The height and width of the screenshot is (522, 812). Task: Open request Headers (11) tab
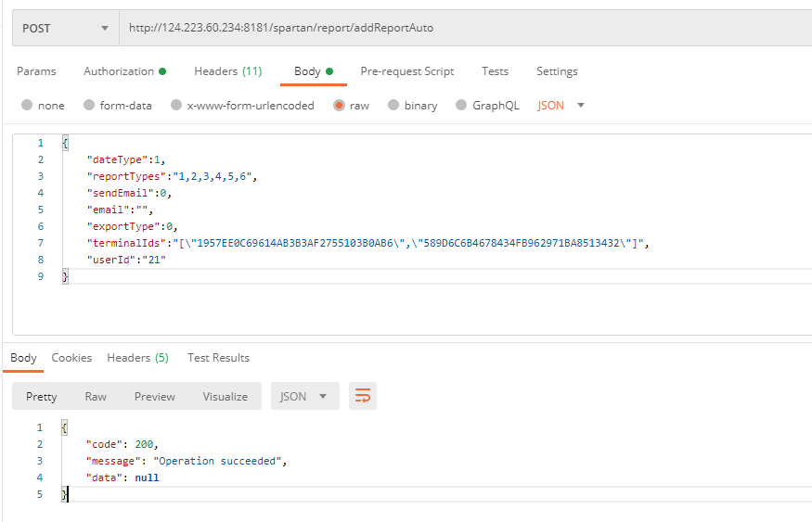click(227, 71)
